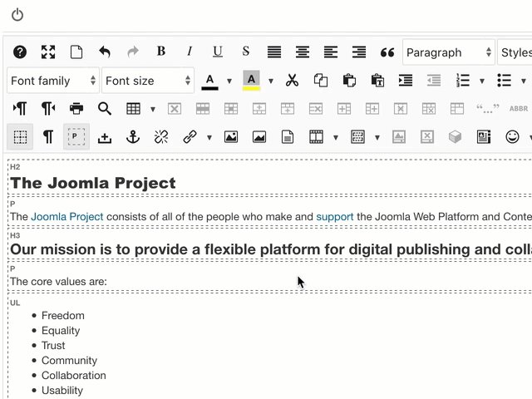Open the Paragraph format dropdown
The width and height of the screenshot is (532, 399).
pos(449,52)
